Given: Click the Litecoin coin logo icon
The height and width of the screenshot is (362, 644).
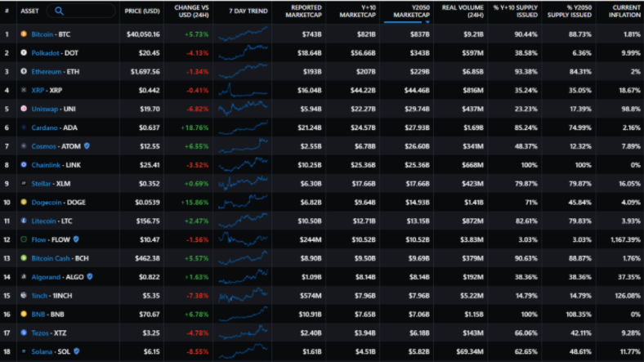Looking at the screenshot, I should pyautogui.click(x=24, y=221).
